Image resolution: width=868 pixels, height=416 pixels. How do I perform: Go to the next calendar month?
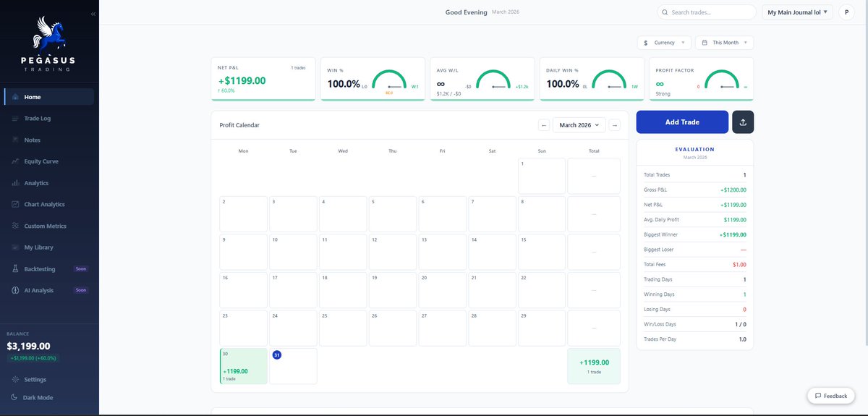[x=614, y=125]
